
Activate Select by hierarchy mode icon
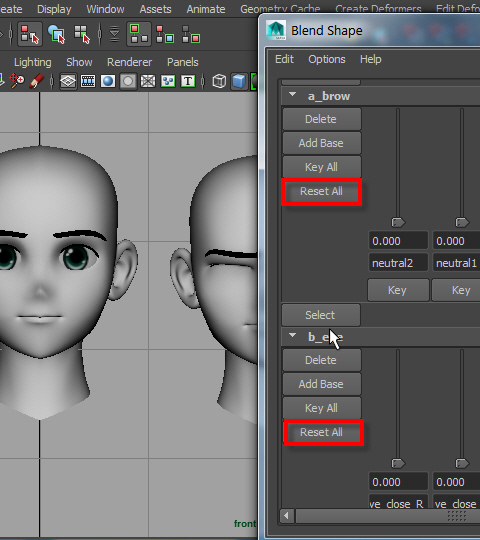click(30, 34)
